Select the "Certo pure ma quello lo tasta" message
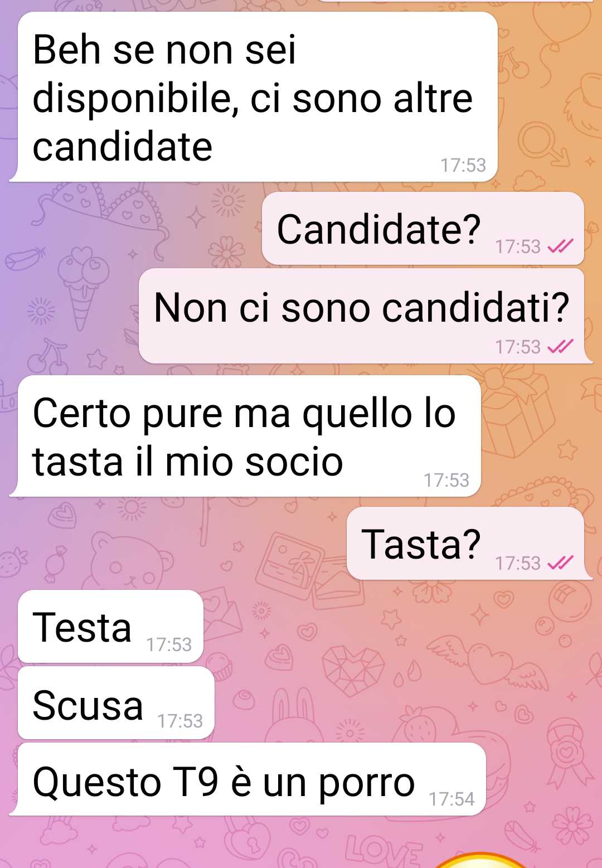Image resolution: width=602 pixels, height=868 pixels. [245, 436]
